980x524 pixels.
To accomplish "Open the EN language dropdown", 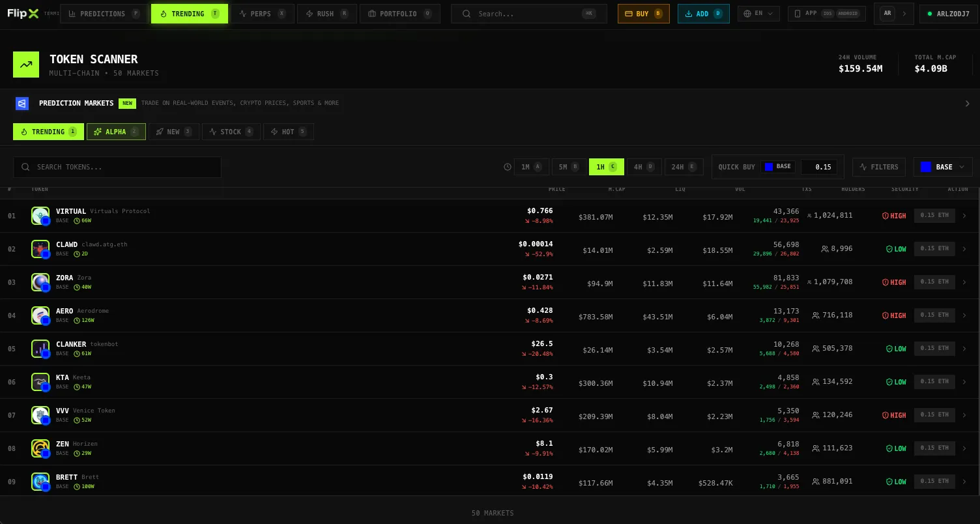I will (x=758, y=13).
